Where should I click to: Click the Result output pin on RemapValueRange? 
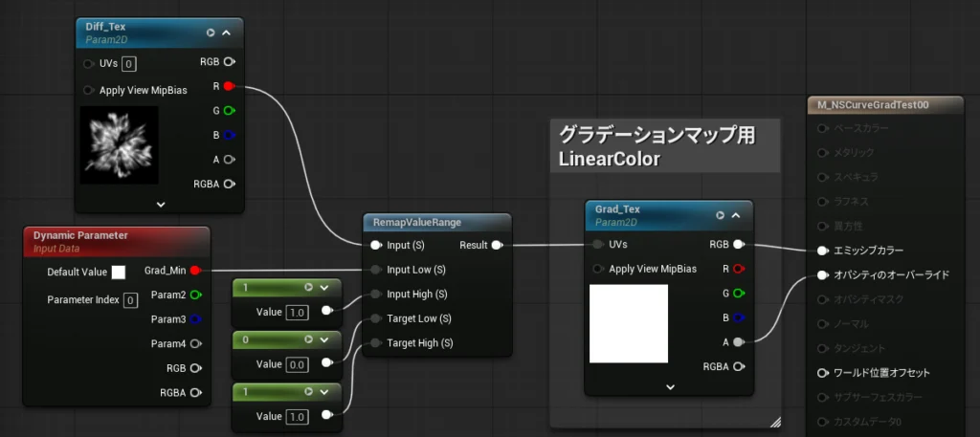(497, 245)
